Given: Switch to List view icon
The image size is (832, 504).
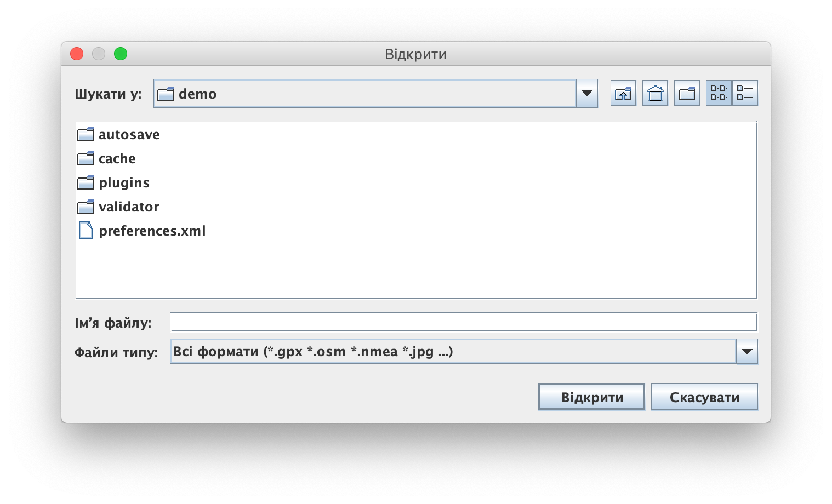Looking at the screenshot, I should 719,93.
